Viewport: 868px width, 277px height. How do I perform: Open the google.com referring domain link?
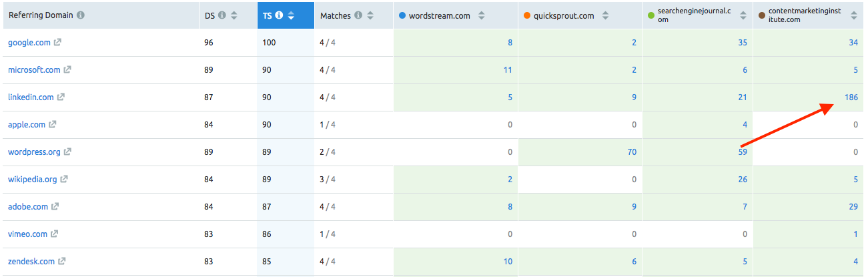pyautogui.click(x=29, y=43)
